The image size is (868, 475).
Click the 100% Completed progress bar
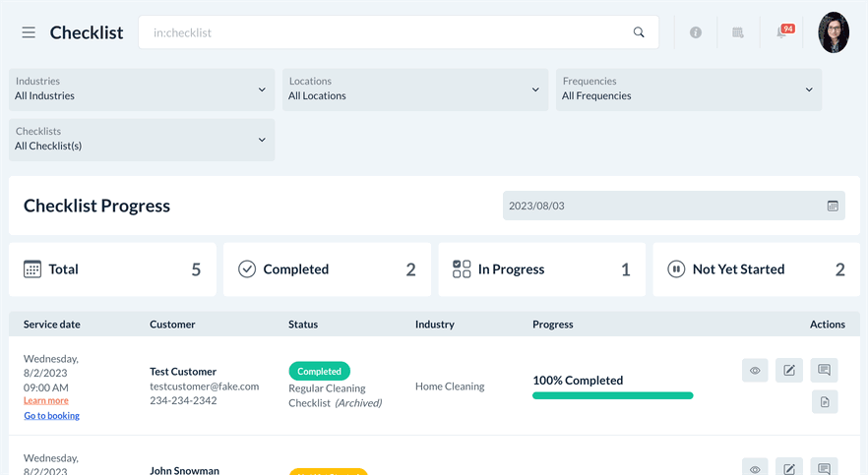coord(612,395)
